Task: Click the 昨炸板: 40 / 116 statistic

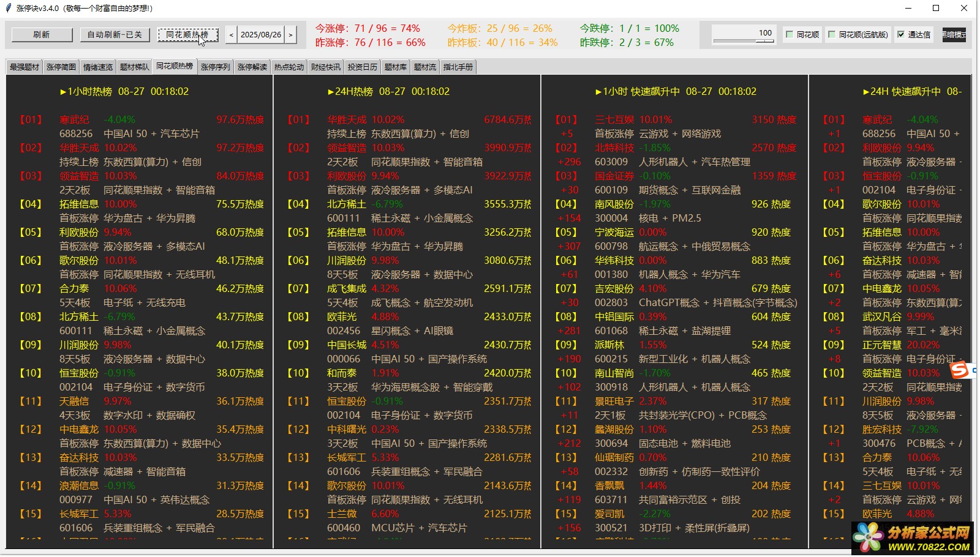Action: [502, 43]
